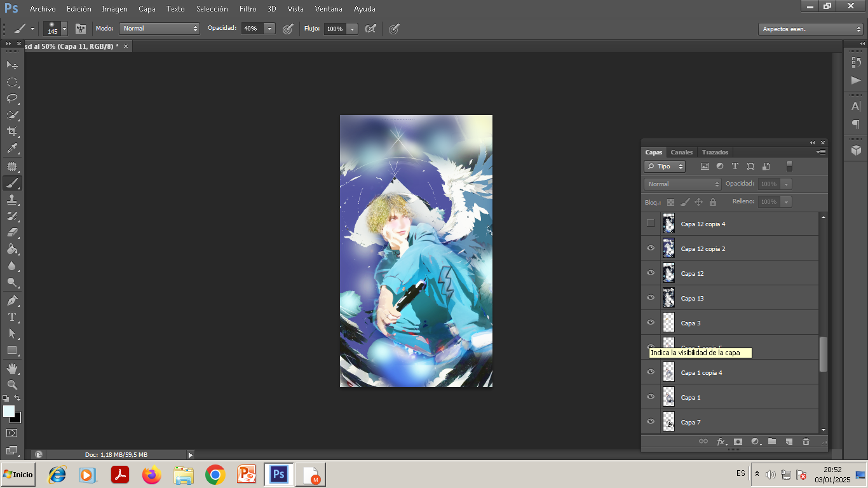Select the Quick Selection tool
The height and width of the screenshot is (488, 868).
[x=12, y=115]
